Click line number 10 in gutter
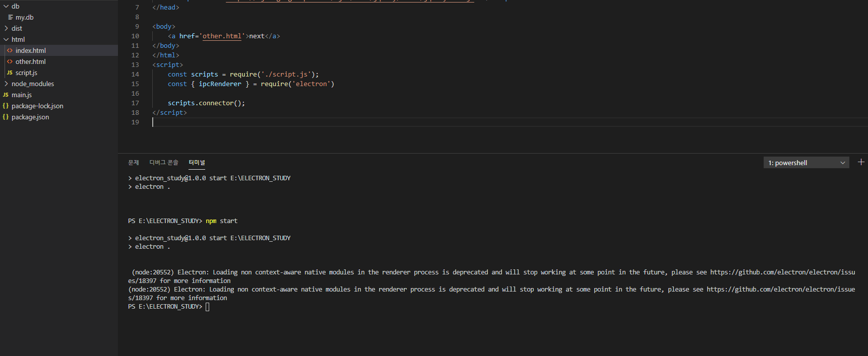The width and height of the screenshot is (868, 356). click(x=135, y=36)
